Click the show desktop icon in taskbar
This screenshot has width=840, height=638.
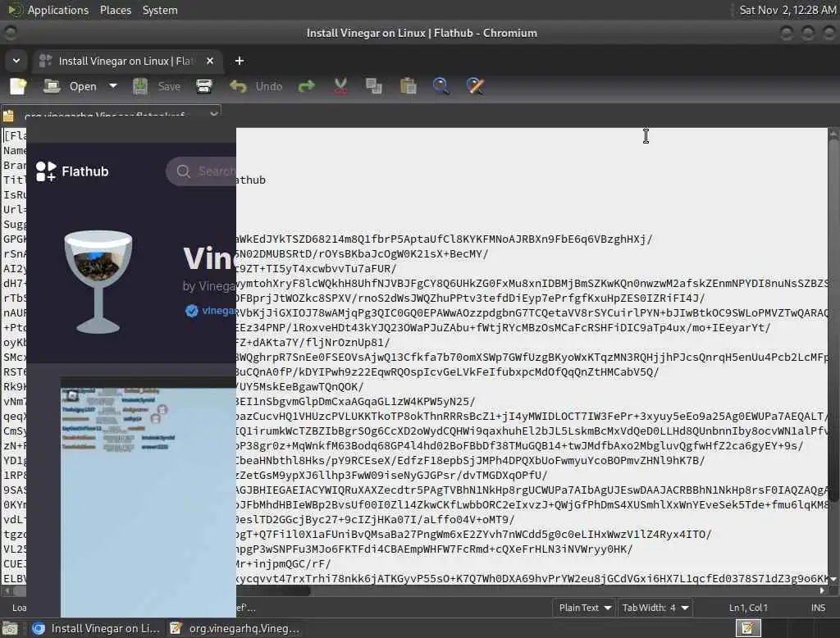(x=10, y=628)
